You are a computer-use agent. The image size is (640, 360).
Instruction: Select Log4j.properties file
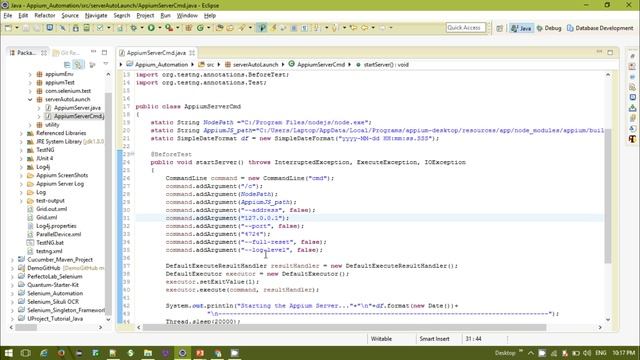(56, 226)
